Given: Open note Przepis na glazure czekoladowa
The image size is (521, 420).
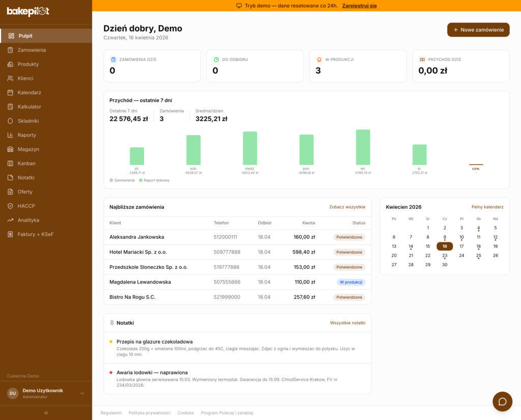Looking at the screenshot, I should 237,348.
